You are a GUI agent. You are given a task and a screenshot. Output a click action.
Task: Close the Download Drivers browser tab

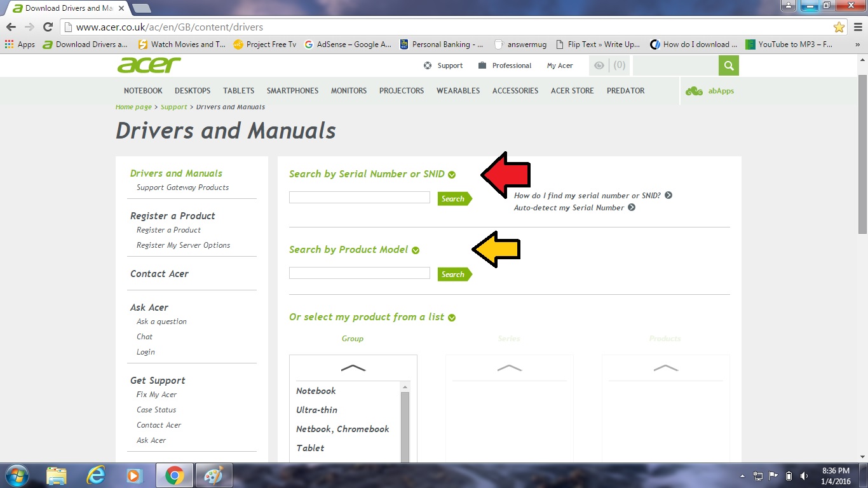pyautogui.click(x=121, y=8)
